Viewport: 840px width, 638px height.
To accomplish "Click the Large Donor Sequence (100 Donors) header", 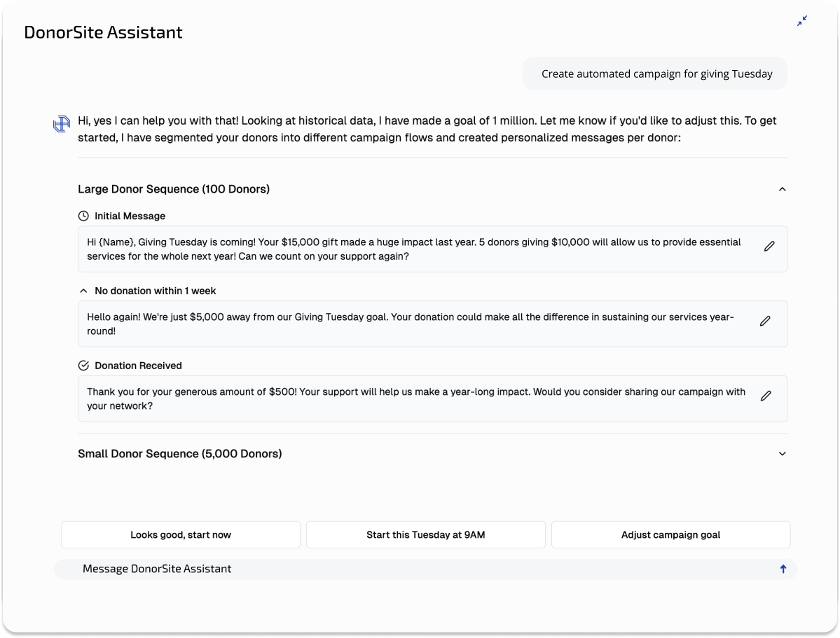I will pos(174,189).
